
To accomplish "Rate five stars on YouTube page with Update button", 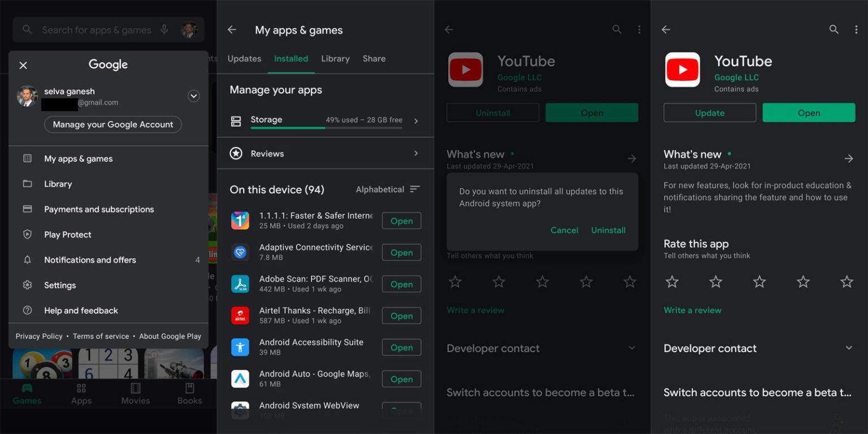I will pyautogui.click(x=847, y=281).
